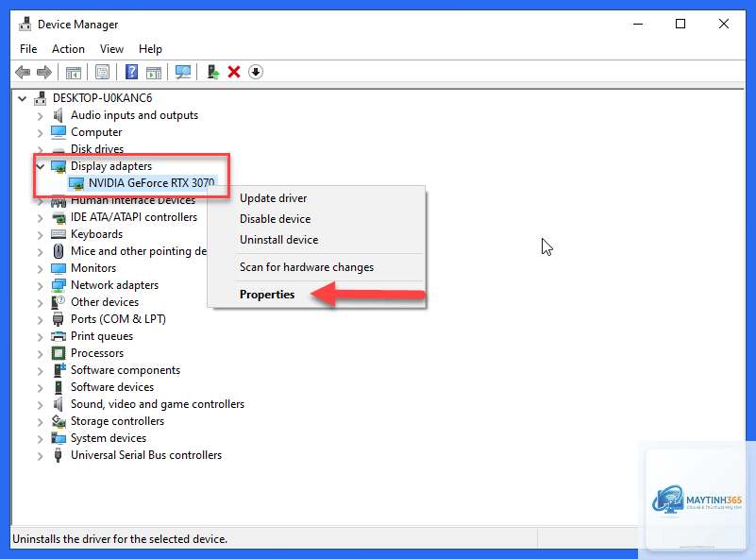756x559 pixels.
Task: Expand the Computer category chevron
Action: (41, 132)
